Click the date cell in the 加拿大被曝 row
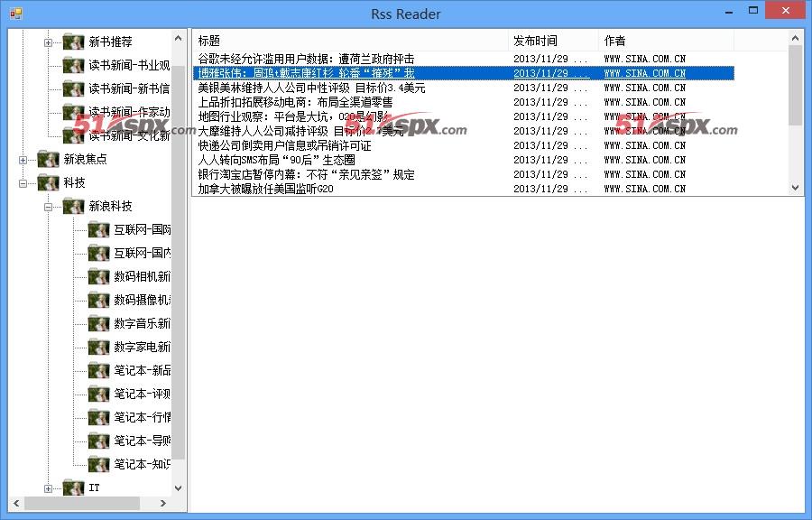 [x=550, y=189]
